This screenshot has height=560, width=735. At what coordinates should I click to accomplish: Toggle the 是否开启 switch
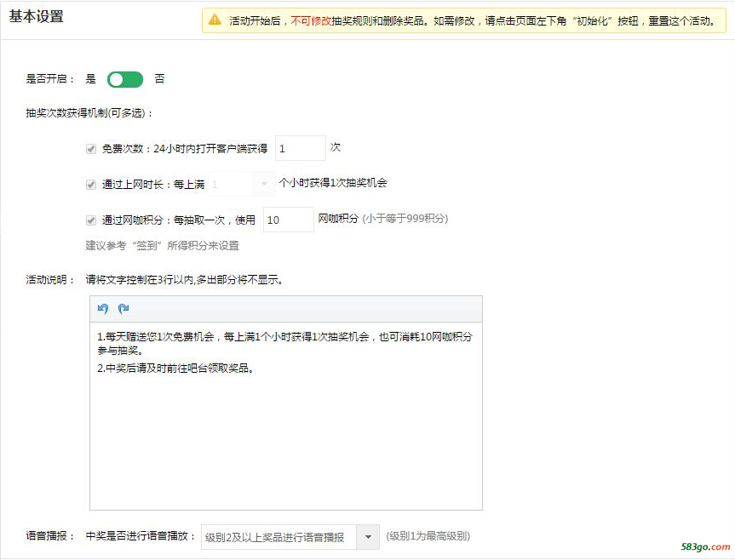click(125, 79)
